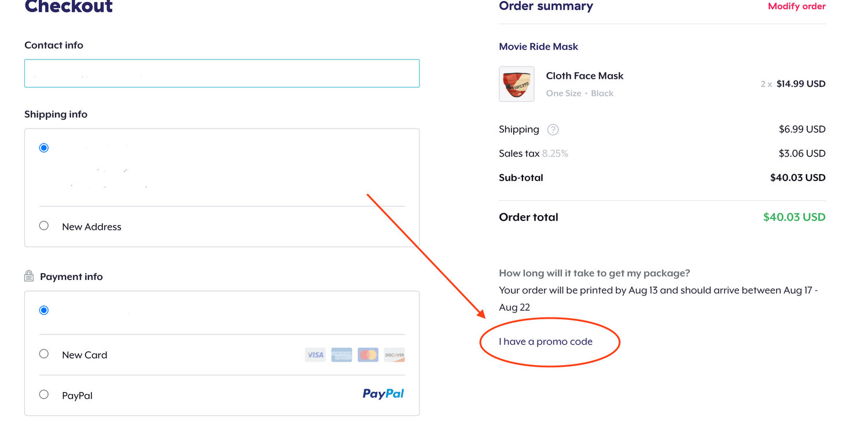This screenshot has height=431, width=868.
Task: Click the shipping help question mark icon
Action: 553,130
